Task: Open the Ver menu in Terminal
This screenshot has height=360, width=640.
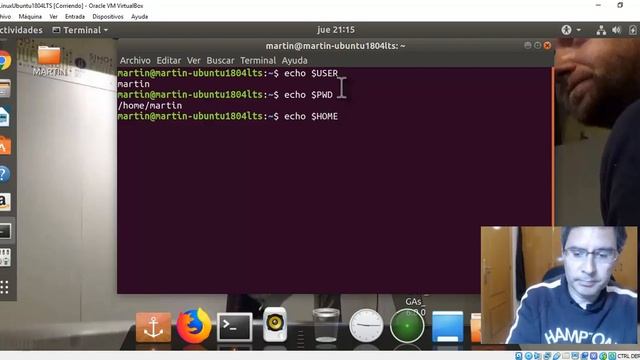Action: click(x=193, y=60)
